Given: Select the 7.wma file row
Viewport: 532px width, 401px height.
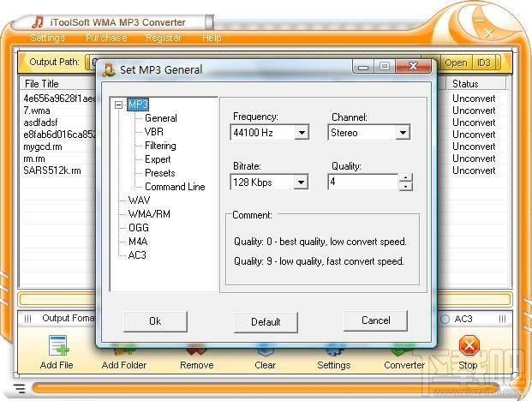Looking at the screenshot, I should 37,111.
